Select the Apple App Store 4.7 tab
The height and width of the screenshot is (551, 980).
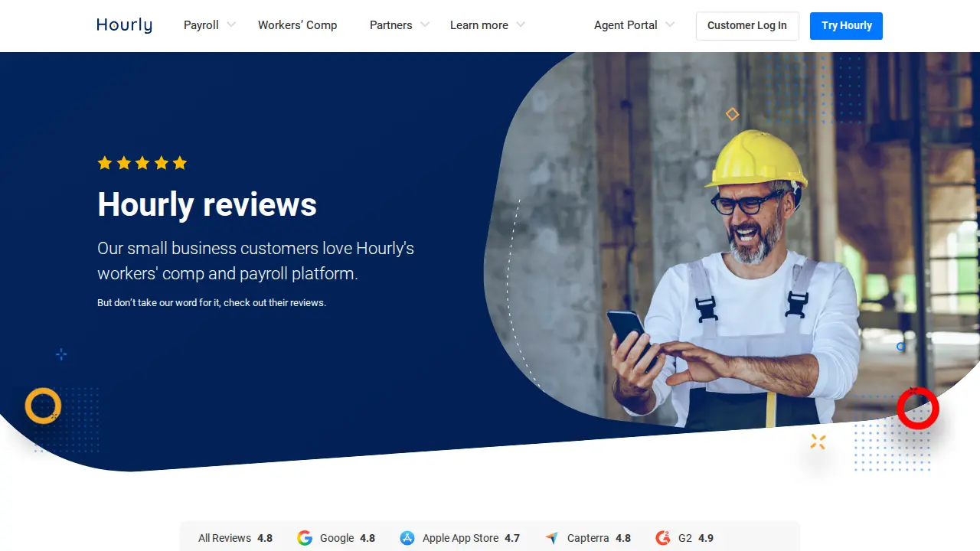459,538
